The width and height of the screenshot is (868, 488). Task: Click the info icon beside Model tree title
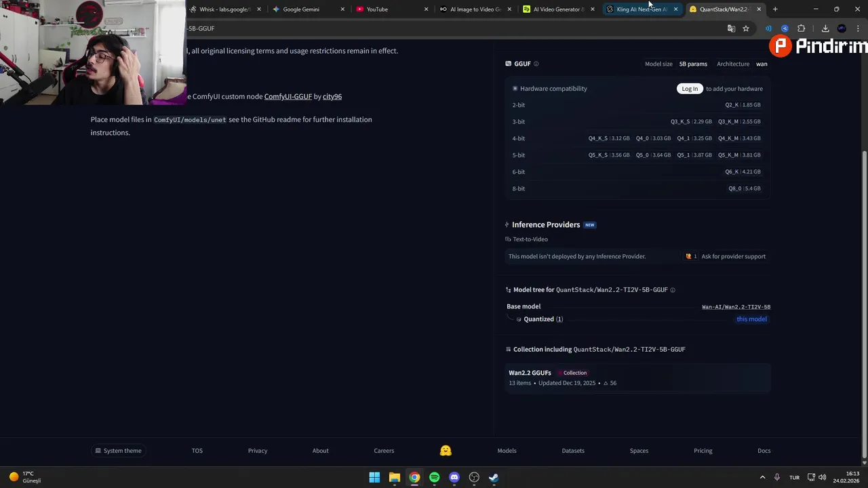(x=673, y=290)
